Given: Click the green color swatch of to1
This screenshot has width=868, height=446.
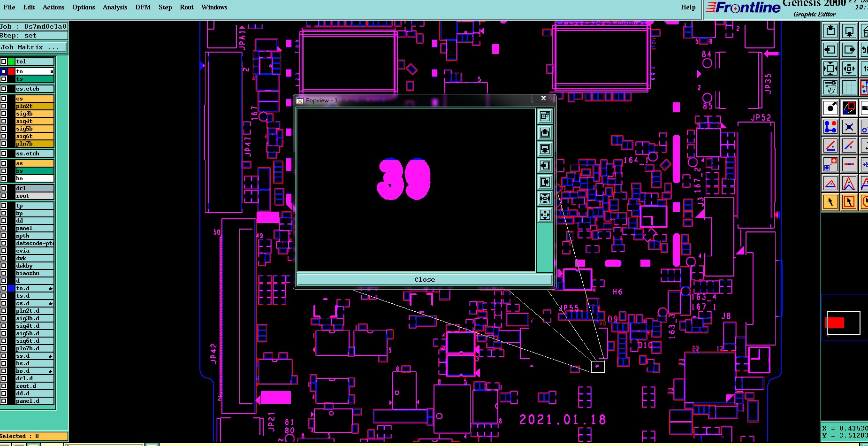Looking at the screenshot, I should click(11, 62).
